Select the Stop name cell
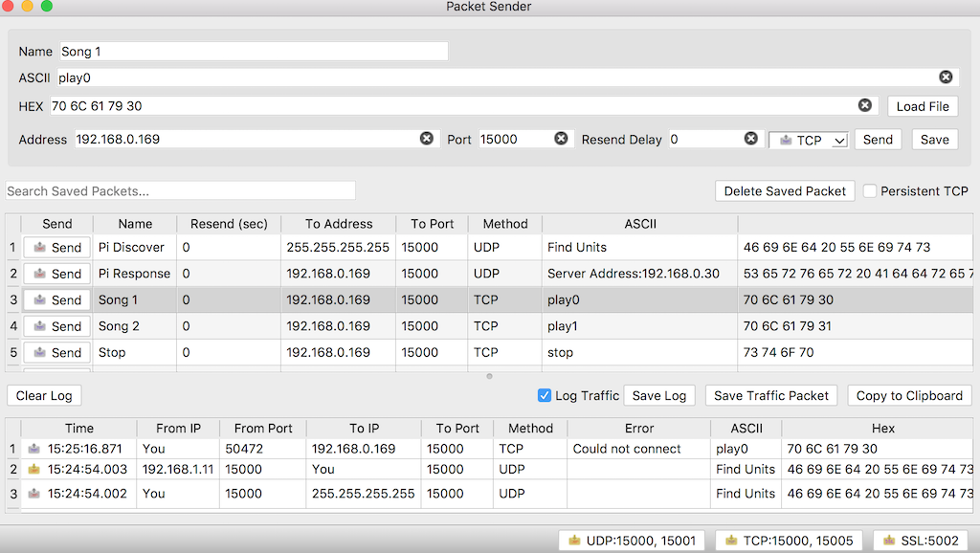Viewport: 980px width, 553px height. 135,352
